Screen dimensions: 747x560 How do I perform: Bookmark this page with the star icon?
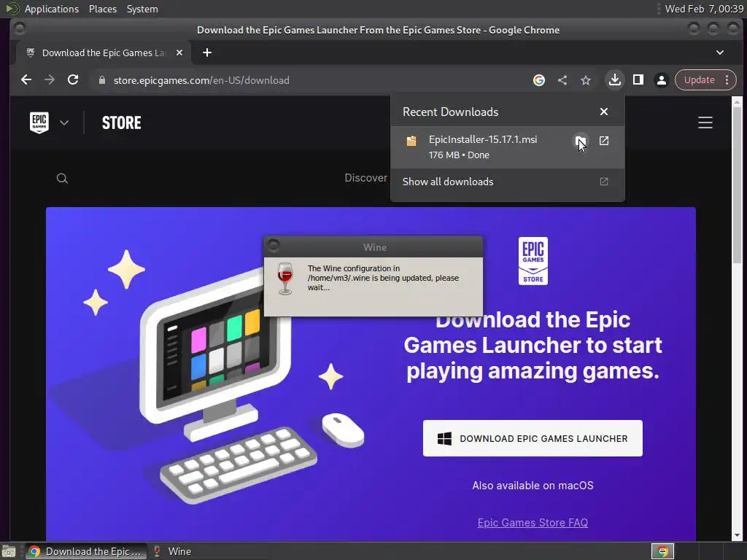pyautogui.click(x=586, y=80)
